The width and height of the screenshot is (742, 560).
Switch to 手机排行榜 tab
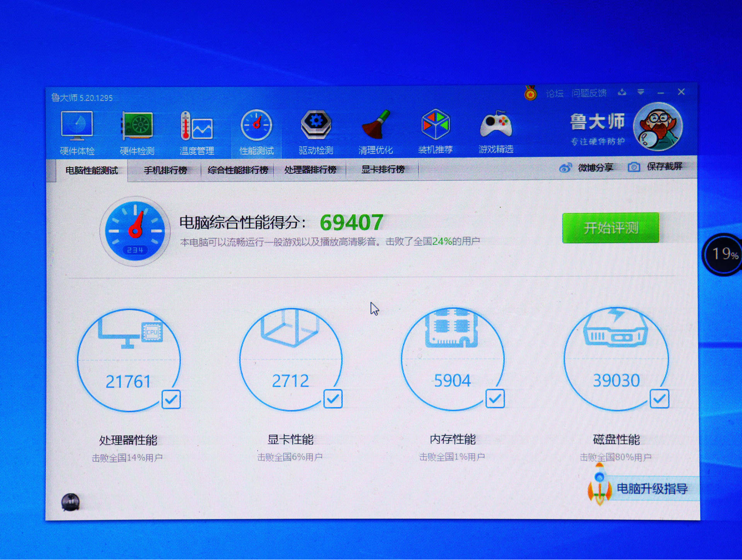165,170
